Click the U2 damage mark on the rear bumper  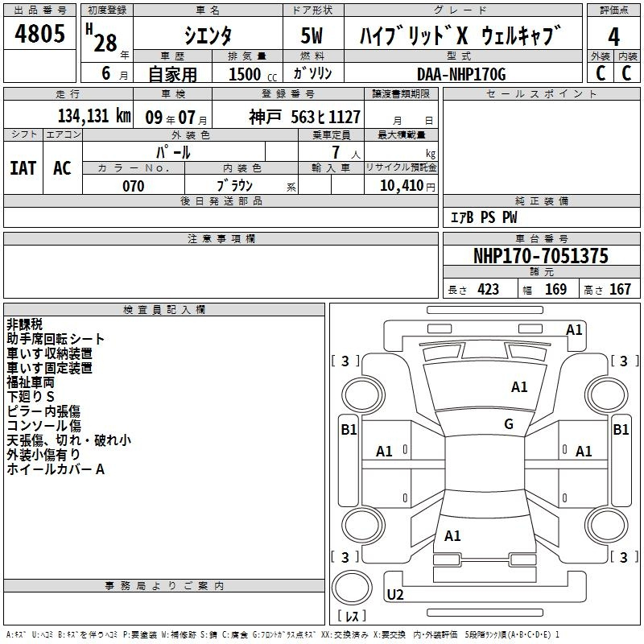[x=395, y=595]
